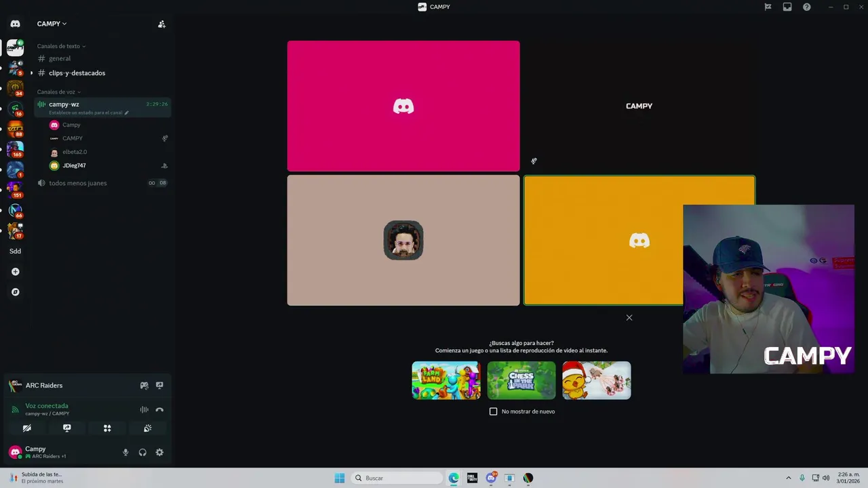Focus the pink Discord video tile

pos(403,106)
